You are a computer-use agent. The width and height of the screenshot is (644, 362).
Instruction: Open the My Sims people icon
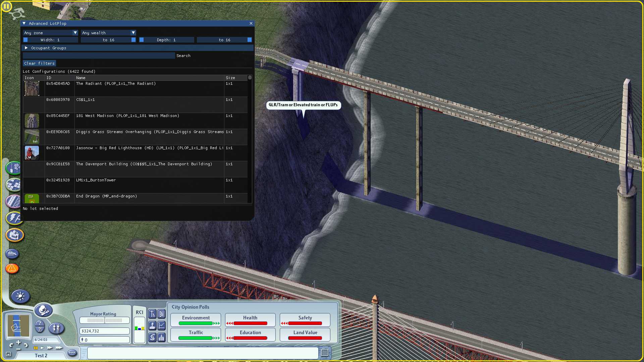coord(56,328)
